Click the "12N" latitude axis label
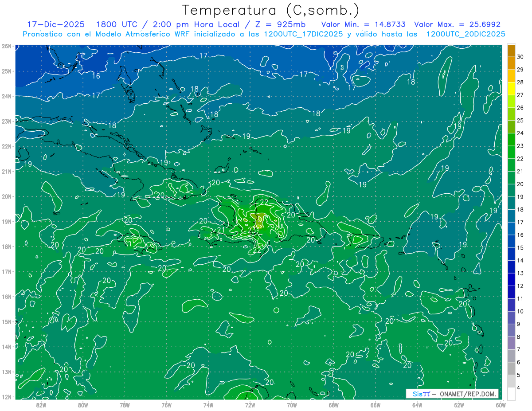The image size is (532, 411). click(7, 397)
